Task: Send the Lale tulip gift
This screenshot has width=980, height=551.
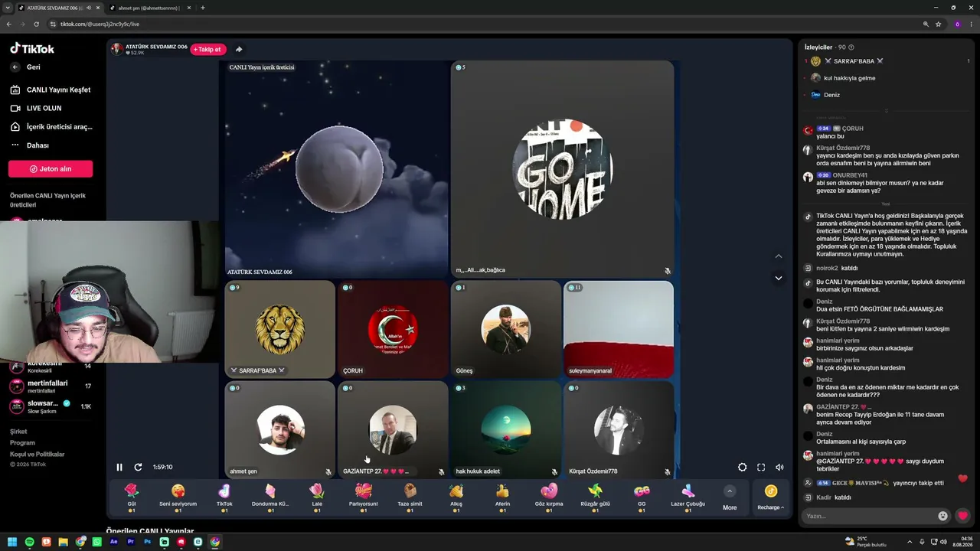Action: pos(317,497)
